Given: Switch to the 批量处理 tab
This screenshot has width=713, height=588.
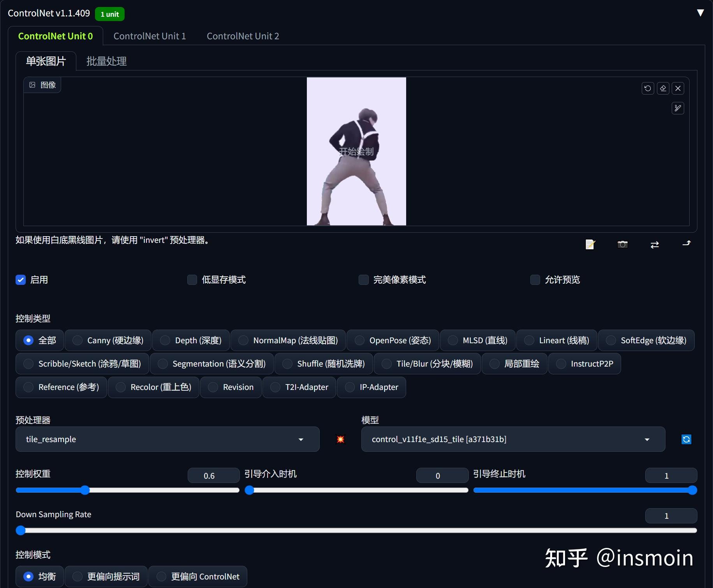Looking at the screenshot, I should pos(106,61).
